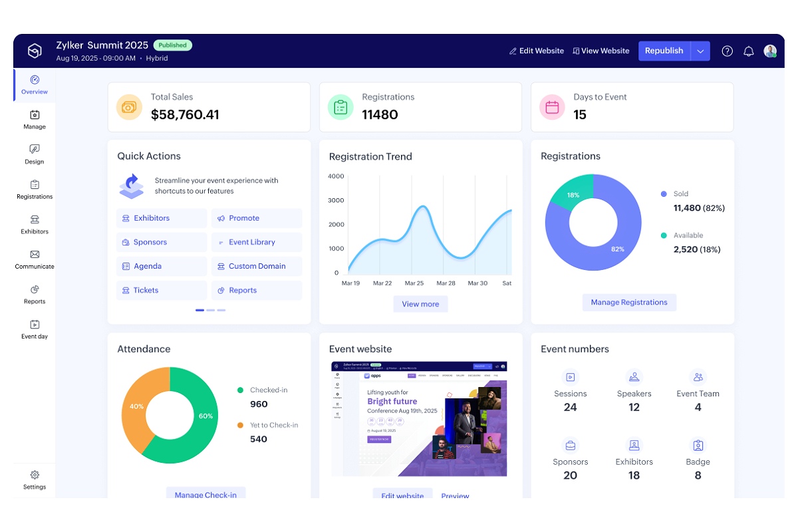Click the event website preview thumbnail

(419, 419)
